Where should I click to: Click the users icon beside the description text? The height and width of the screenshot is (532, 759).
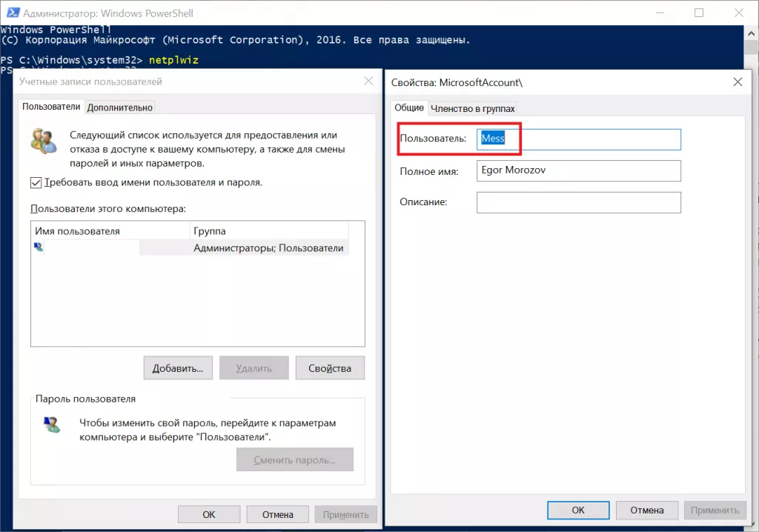tap(44, 141)
